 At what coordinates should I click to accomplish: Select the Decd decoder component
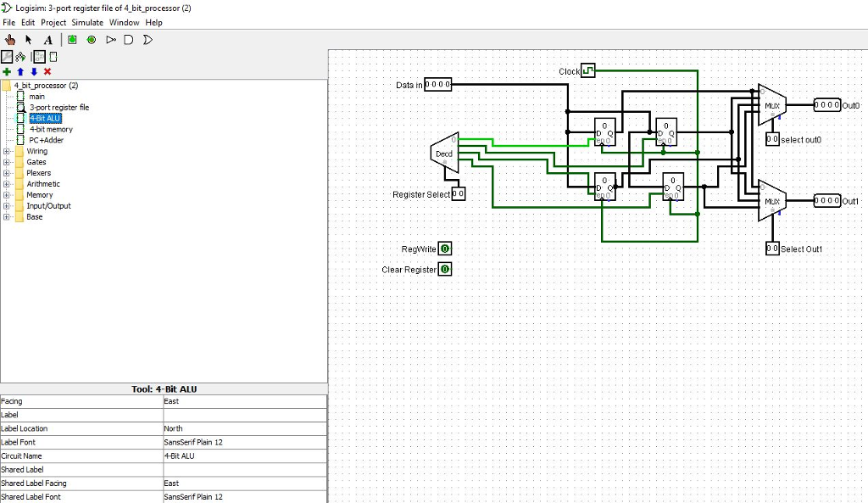point(445,153)
